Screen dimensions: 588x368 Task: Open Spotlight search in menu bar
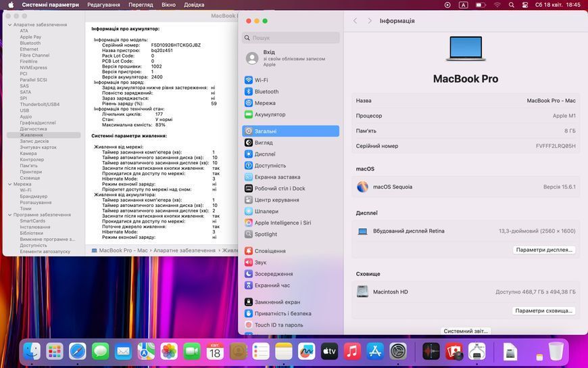tap(511, 5)
